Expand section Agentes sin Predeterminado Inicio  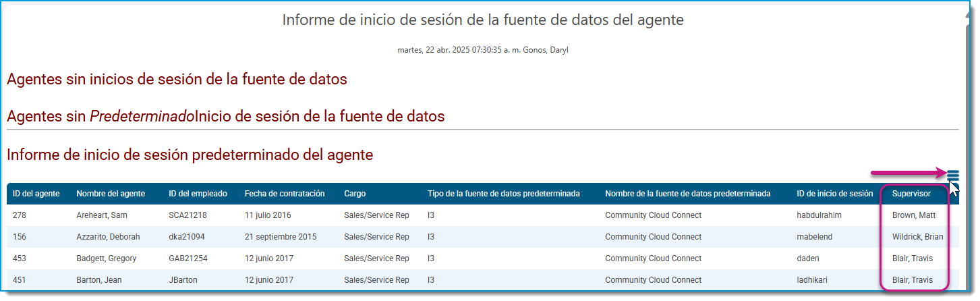coord(226,116)
